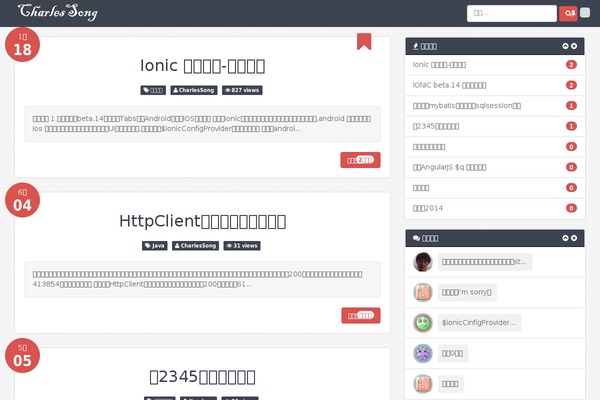
Task: Click CharlesSong author badge under Ionic post
Action: pos(194,90)
